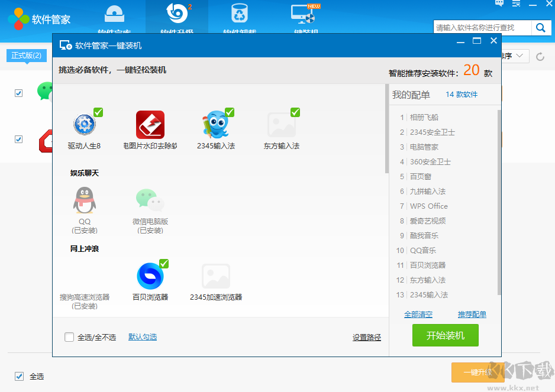
Task: Toggle the first row checkbox in the upgrade list
Action: click(19, 93)
